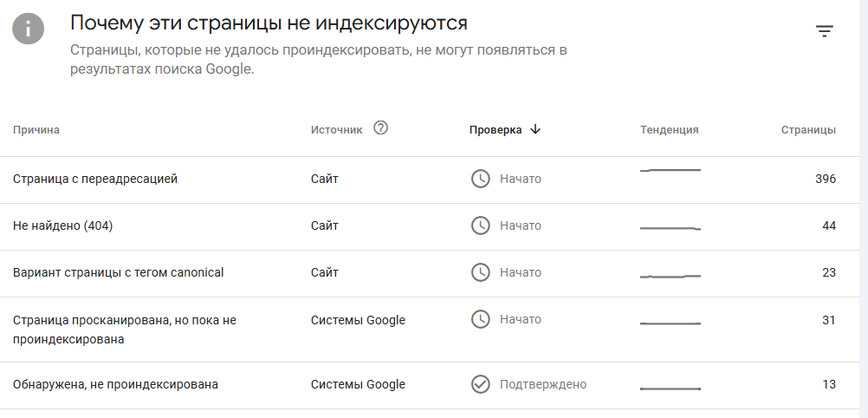Open Обнаружена, не проиндексирована row

[115, 384]
